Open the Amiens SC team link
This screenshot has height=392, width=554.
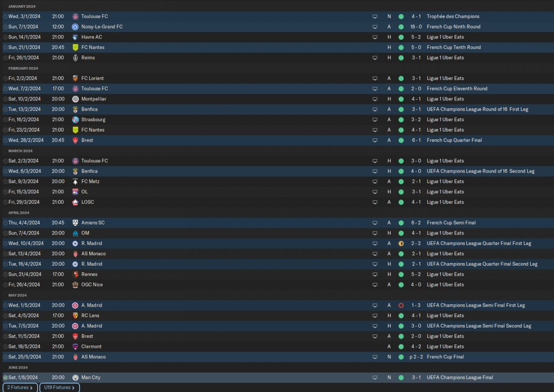(x=93, y=223)
